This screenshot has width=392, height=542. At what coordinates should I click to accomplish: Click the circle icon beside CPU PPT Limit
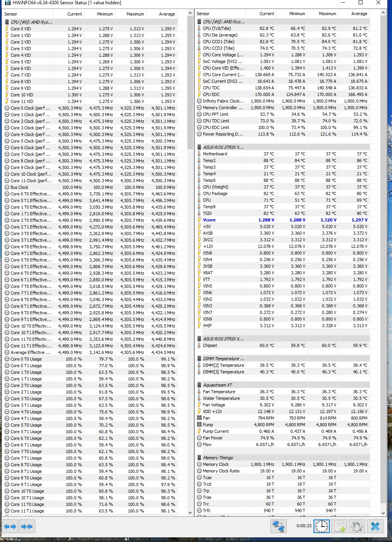pyautogui.click(x=199, y=114)
